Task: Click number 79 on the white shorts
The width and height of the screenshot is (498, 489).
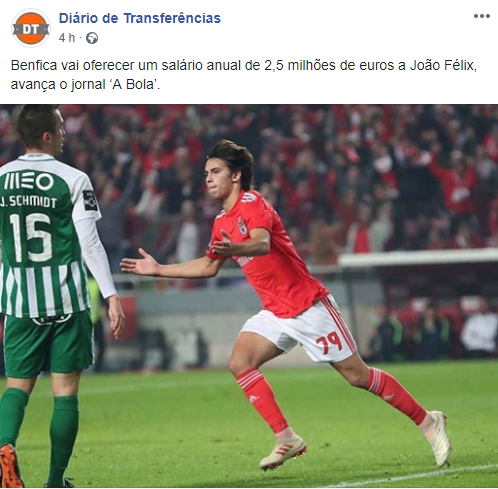Action: (x=329, y=343)
